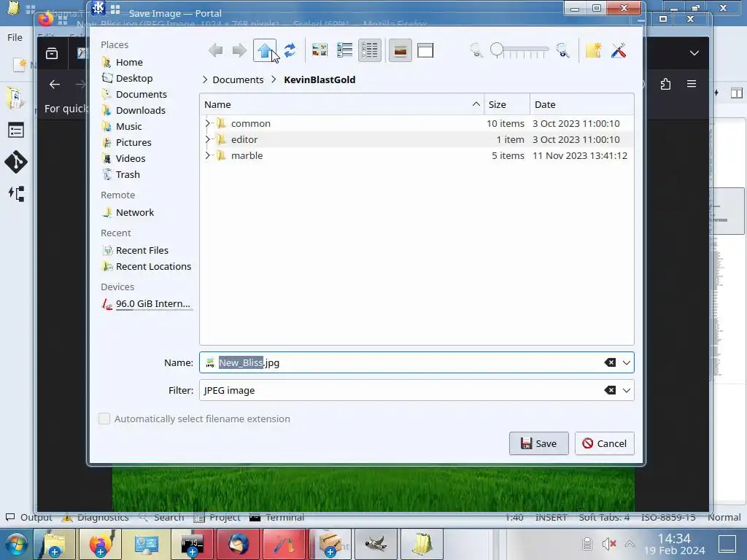747x560 pixels.
Task: Go back in folder history
Action: coord(215,50)
